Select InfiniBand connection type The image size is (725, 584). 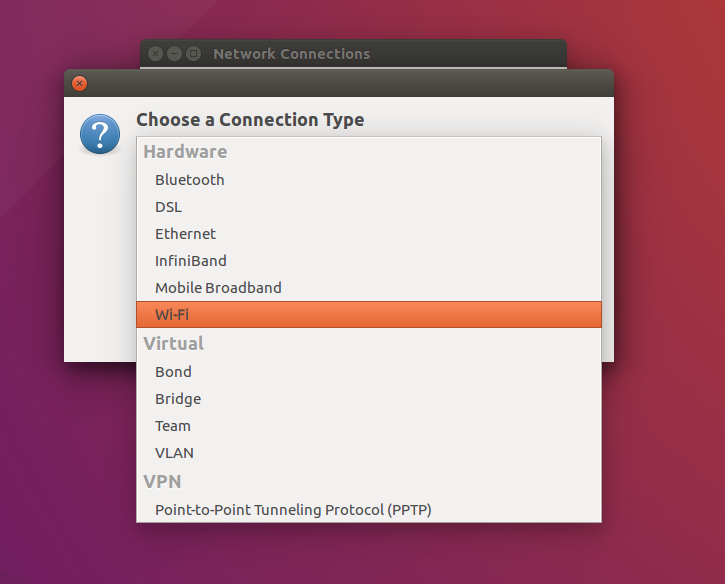(x=369, y=261)
